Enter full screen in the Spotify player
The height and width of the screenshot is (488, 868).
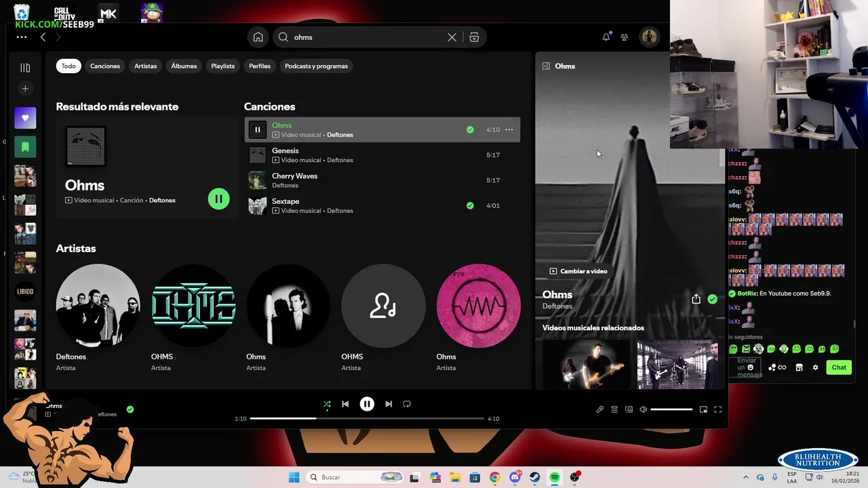(x=717, y=409)
